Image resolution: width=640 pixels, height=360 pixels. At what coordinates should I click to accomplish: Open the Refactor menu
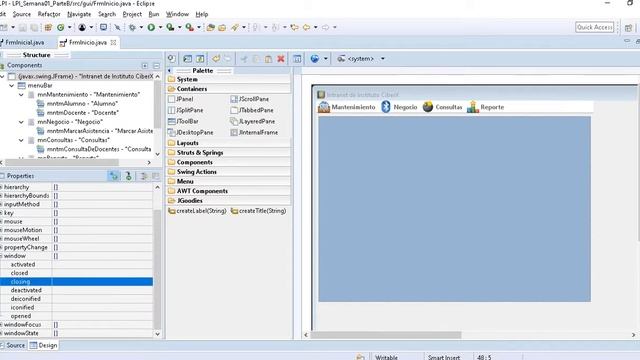click(x=49, y=14)
